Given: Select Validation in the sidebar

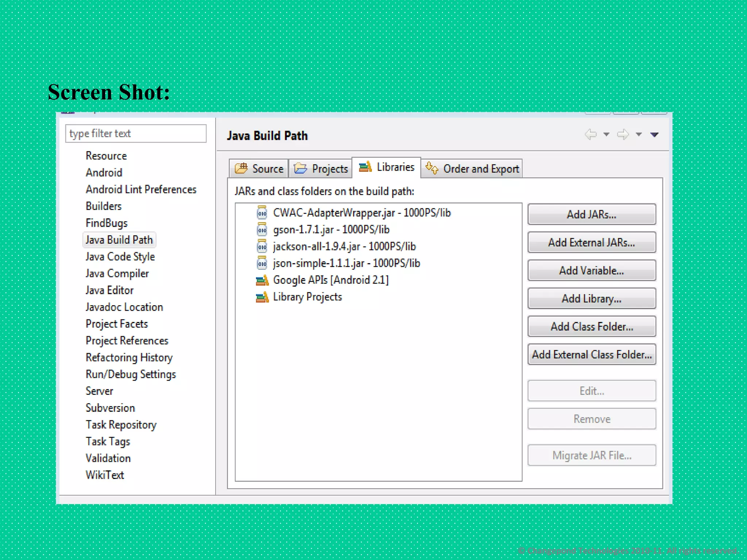Looking at the screenshot, I should coord(108,458).
